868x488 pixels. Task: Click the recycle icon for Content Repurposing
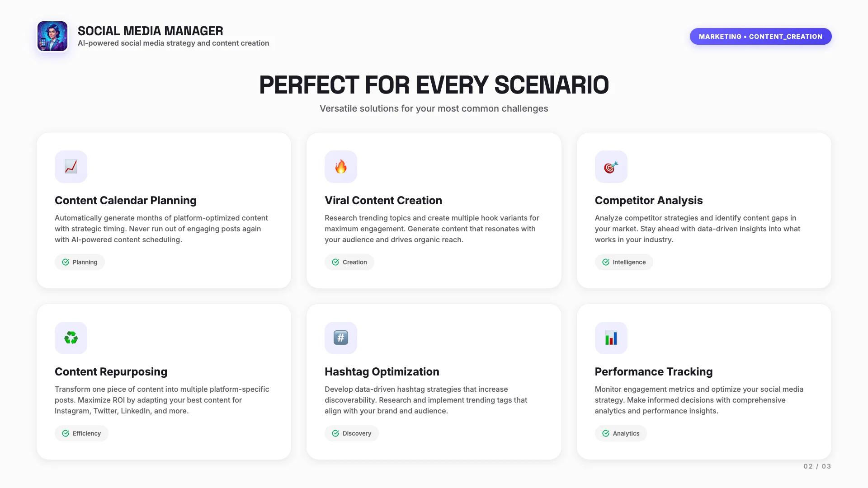coord(71,338)
